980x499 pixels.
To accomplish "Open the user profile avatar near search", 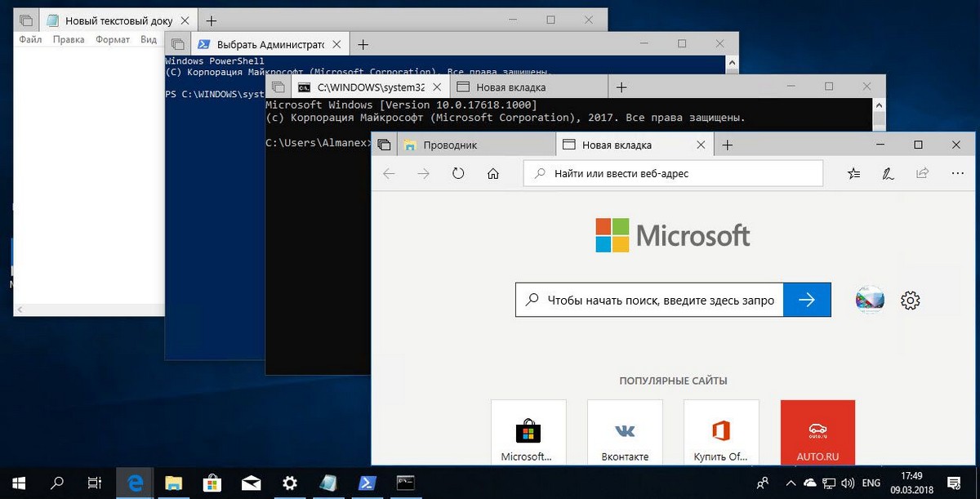I will pyautogui.click(x=869, y=300).
